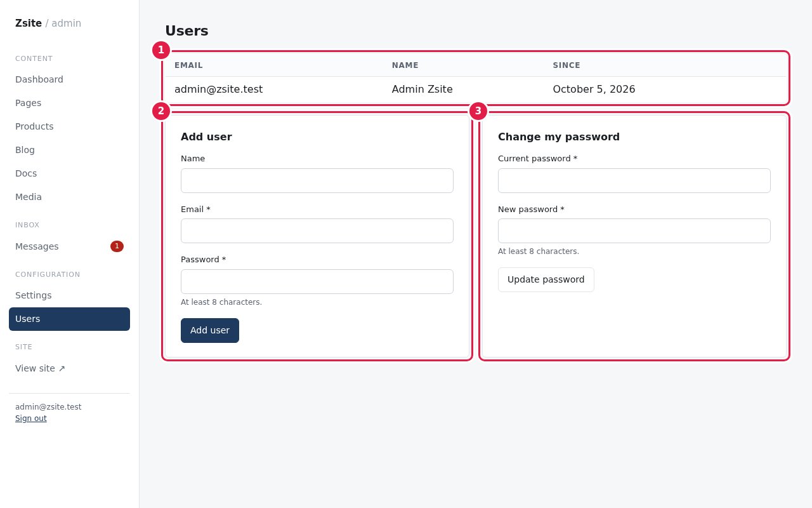Click the Zsite admin logo text
This screenshot has width=812, height=508.
(48, 23)
